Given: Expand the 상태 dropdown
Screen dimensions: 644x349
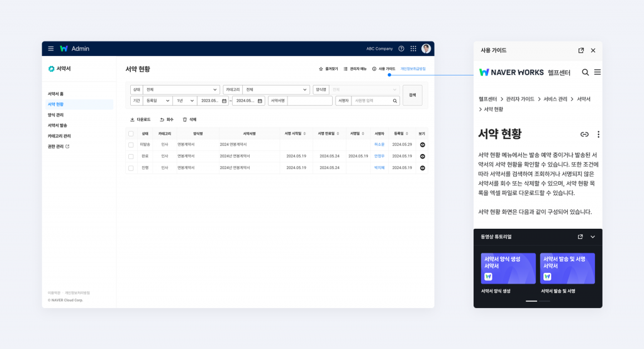Looking at the screenshot, I should [181, 89].
